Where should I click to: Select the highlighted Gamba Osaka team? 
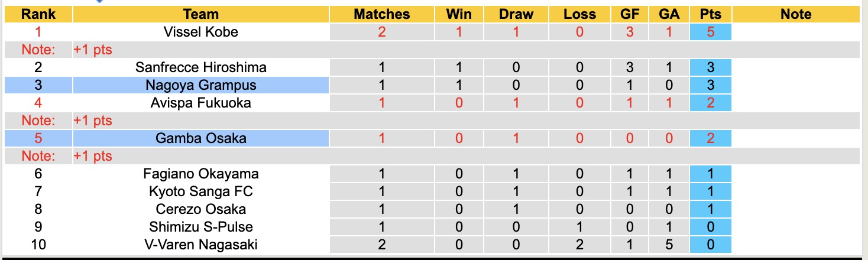point(200,138)
